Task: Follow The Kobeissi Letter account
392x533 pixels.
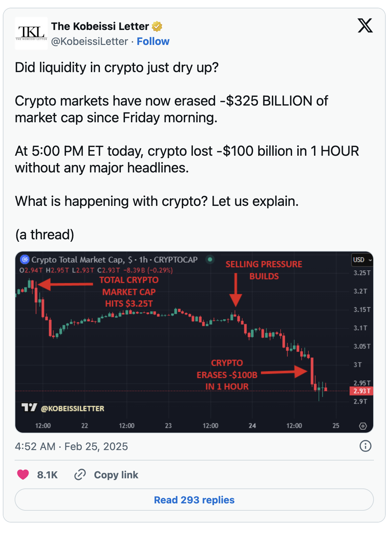Action: click(153, 41)
